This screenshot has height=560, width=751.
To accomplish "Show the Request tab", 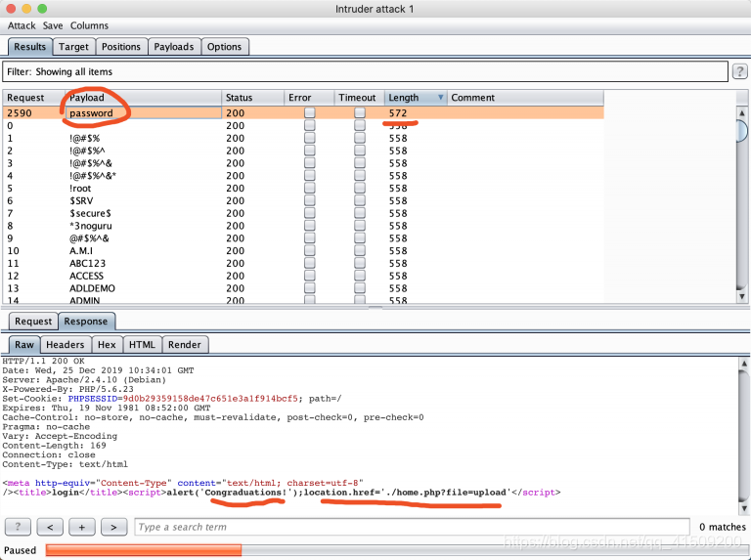I will (33, 322).
